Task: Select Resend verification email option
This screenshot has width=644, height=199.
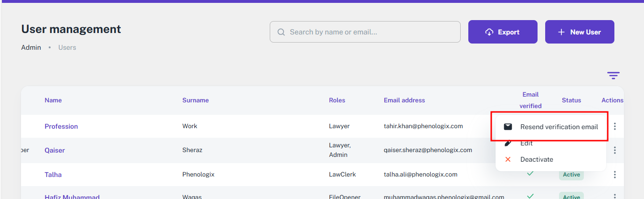Action: point(559,127)
